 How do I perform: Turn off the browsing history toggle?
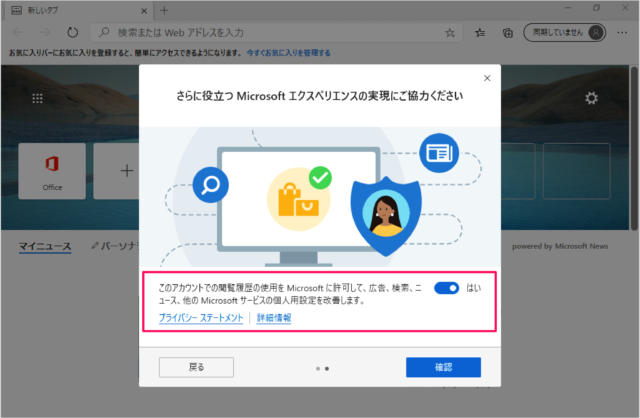click(x=446, y=288)
